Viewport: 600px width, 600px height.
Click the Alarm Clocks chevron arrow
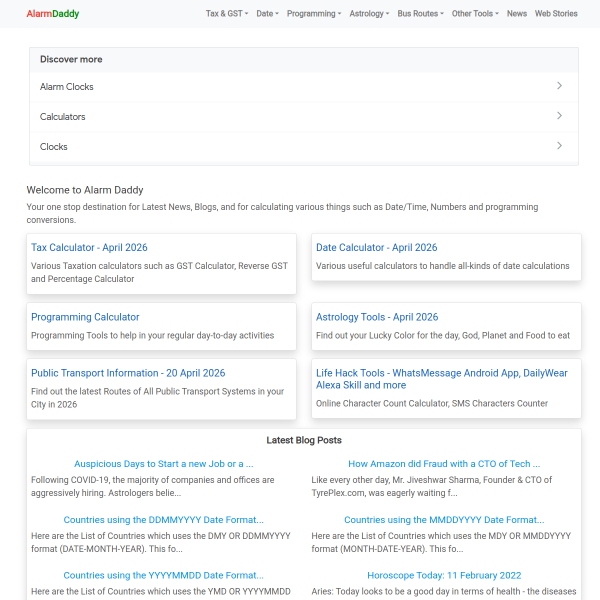click(x=559, y=86)
